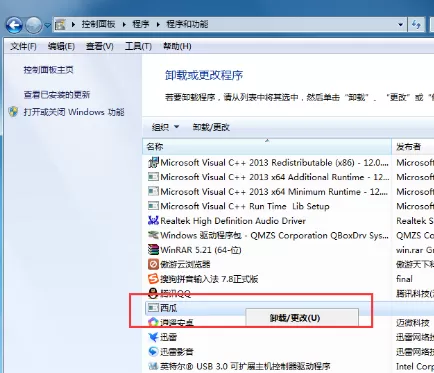This screenshot has width=434, height=373.
Task: Open the 查看(V) menu
Action: pyautogui.click(x=100, y=46)
